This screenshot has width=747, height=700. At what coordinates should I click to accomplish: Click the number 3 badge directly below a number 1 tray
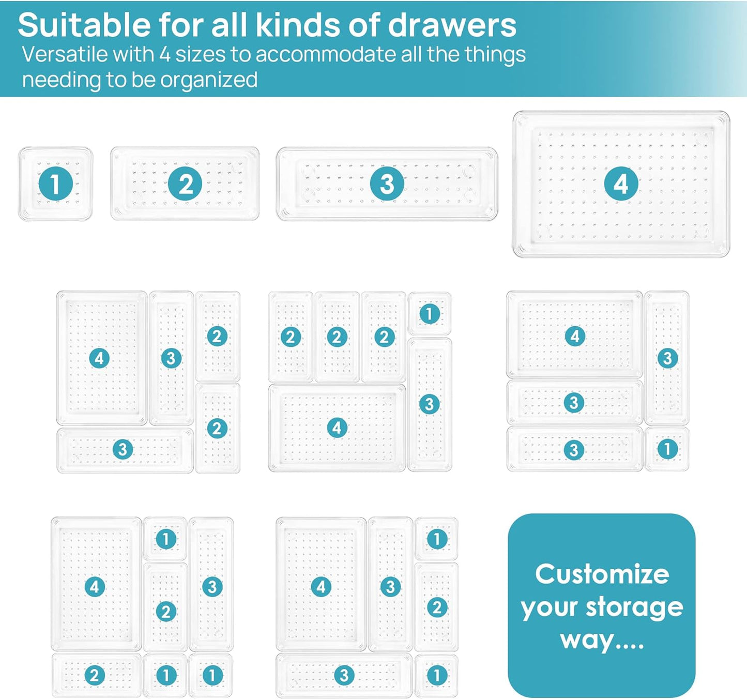[429, 404]
